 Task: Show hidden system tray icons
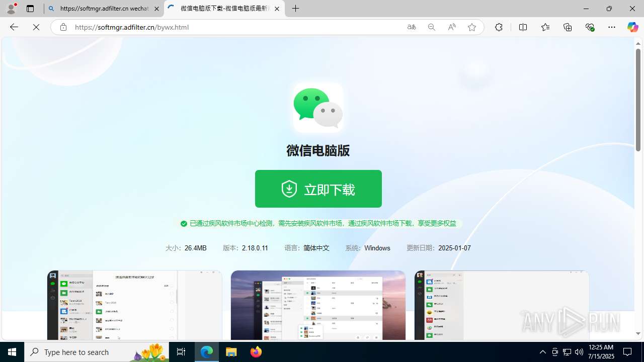pos(543,352)
